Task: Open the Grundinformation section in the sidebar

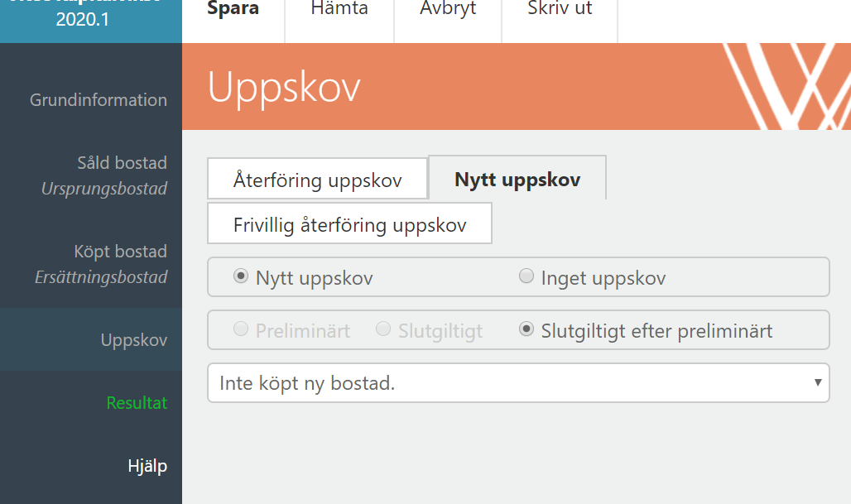Action: click(x=97, y=99)
